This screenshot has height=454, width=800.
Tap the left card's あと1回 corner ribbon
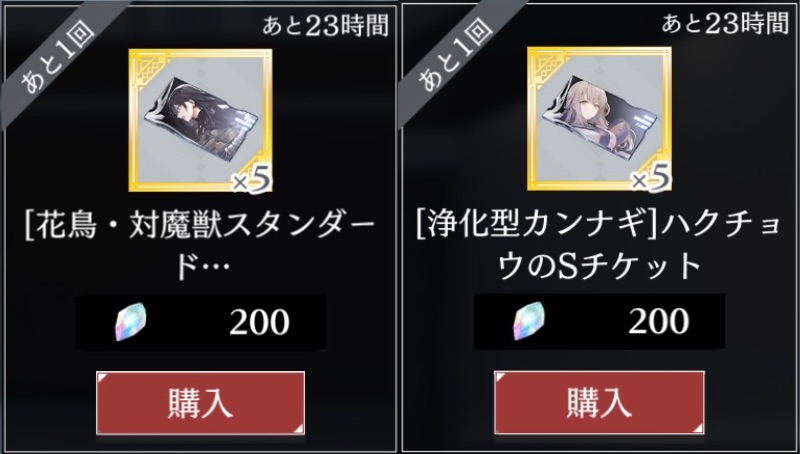pyautogui.click(x=57, y=54)
